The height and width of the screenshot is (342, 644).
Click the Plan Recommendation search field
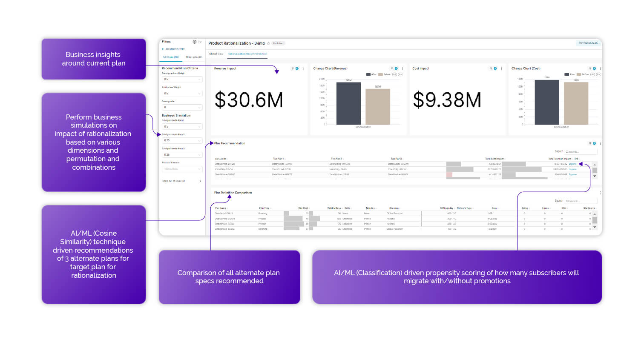(x=581, y=151)
